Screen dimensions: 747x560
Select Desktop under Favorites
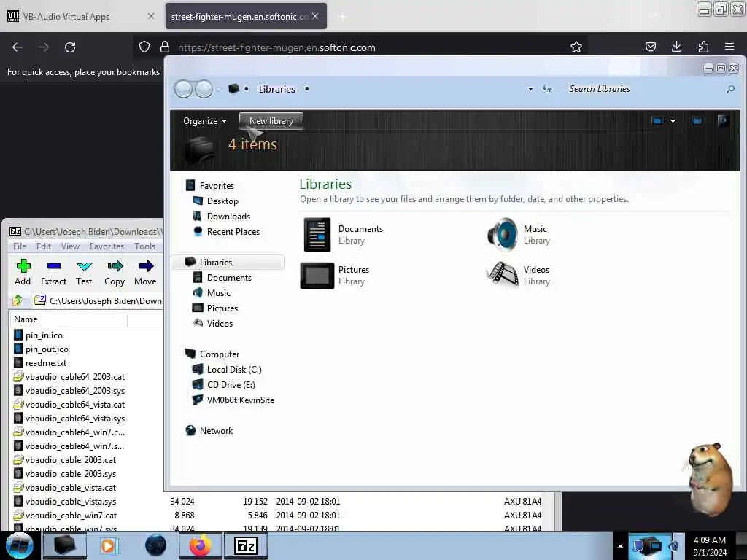(222, 201)
